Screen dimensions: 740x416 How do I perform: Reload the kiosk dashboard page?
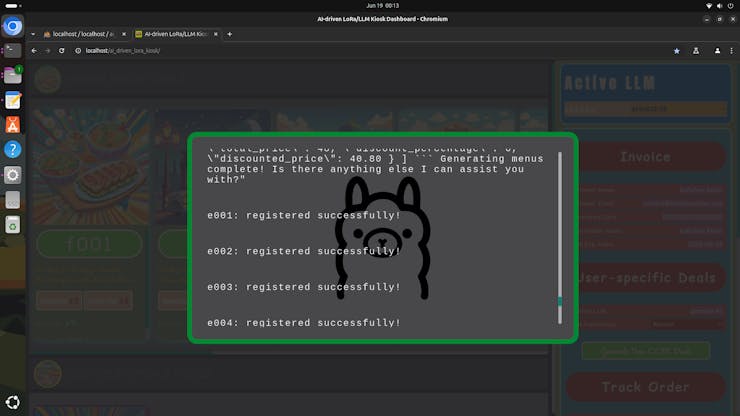pyautogui.click(x=61, y=51)
